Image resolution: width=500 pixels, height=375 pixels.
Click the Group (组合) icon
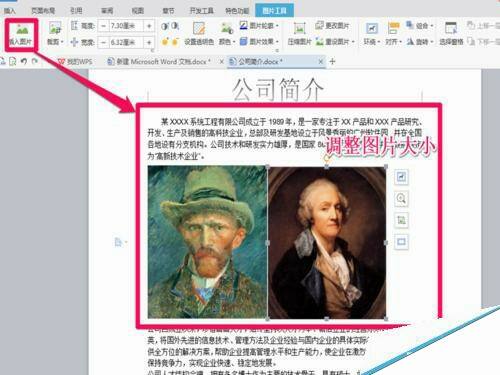[x=410, y=25]
